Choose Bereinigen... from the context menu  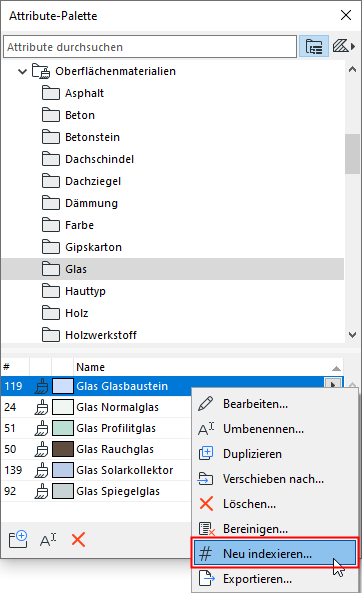(275, 529)
